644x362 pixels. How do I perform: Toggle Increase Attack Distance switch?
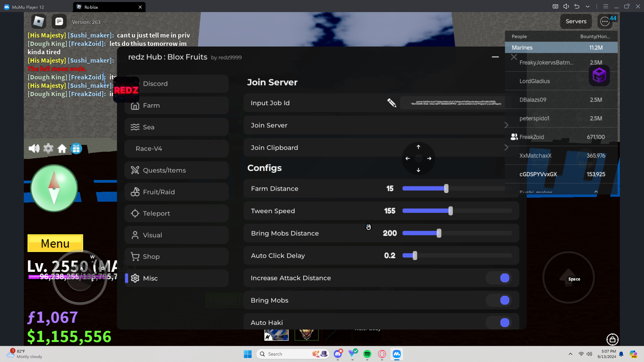coord(498,278)
